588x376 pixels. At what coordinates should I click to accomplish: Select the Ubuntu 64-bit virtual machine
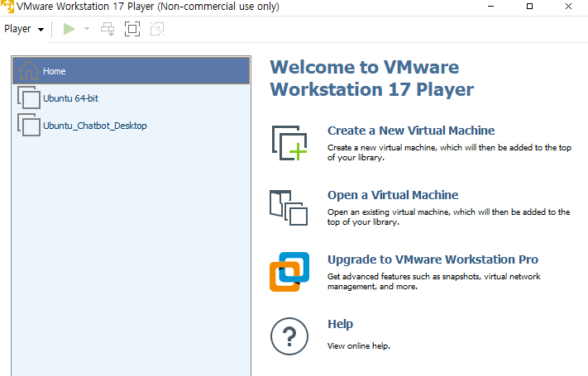[131, 98]
